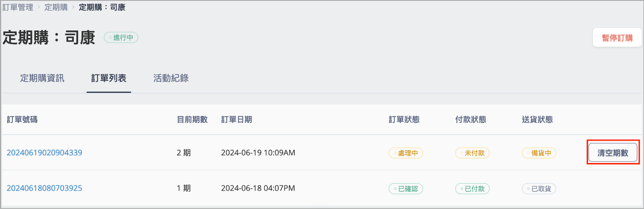Click the 進行中 status badge
The image size is (644, 209).
coord(121,37)
